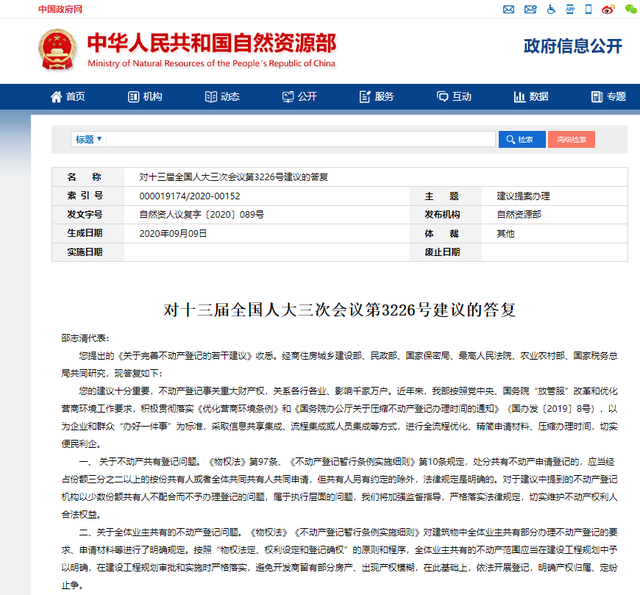Click the orange 高级检索 button
Viewport: 640px width, 595px height.
[x=571, y=140]
